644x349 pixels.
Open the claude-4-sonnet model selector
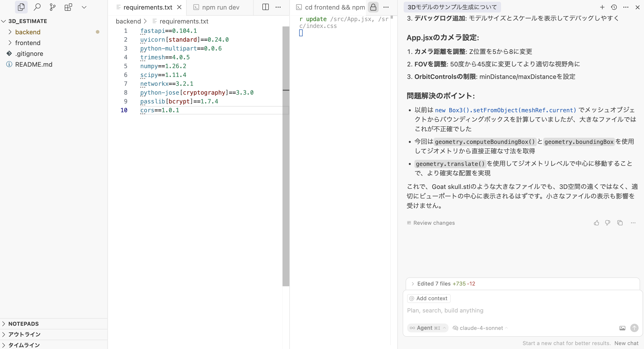coord(480,328)
